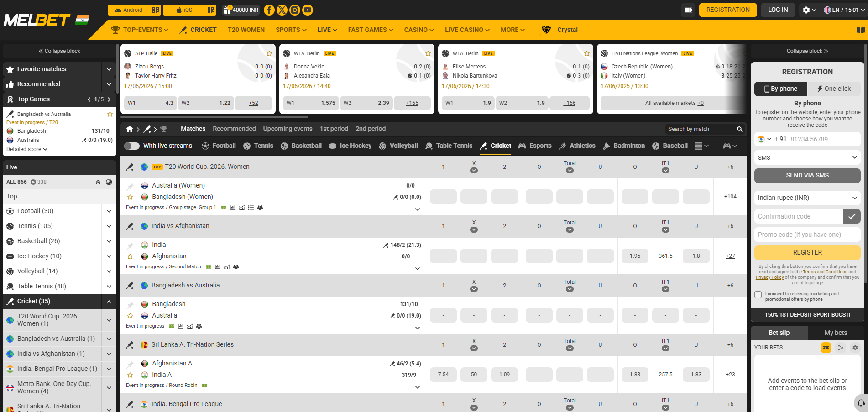Viewport: 868px width, 412px height.
Task: Open the Instagram social icon
Action: pos(295,10)
